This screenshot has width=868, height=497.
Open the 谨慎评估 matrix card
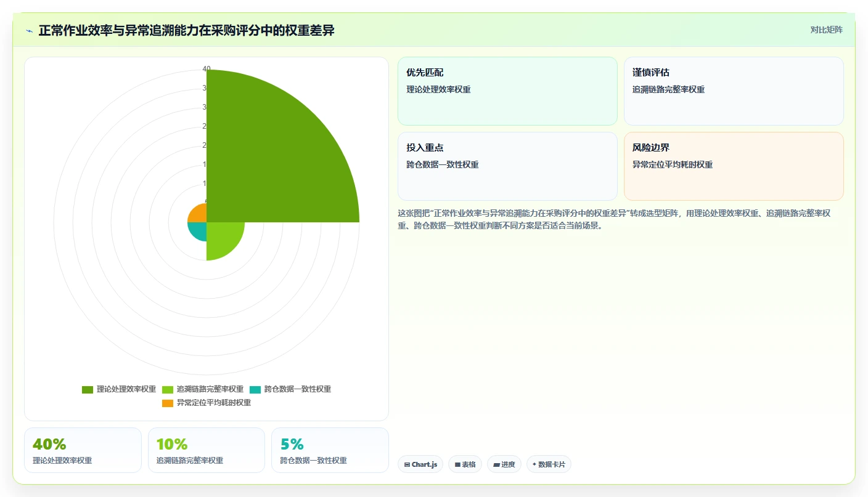click(734, 91)
